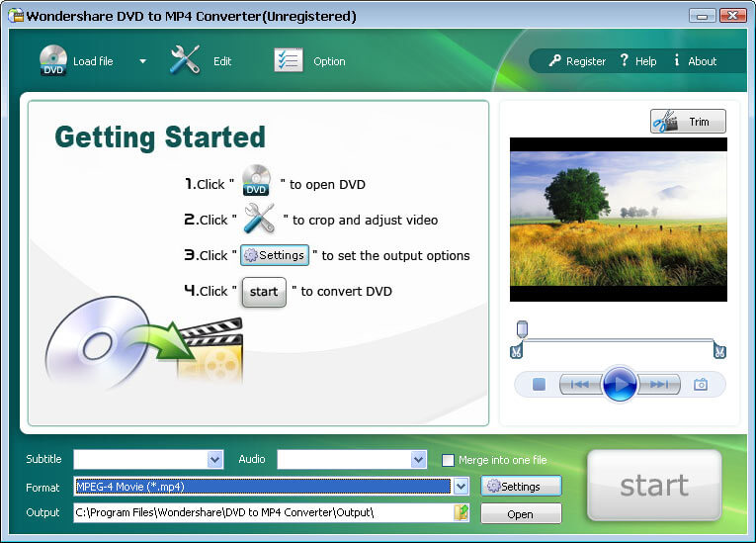Open the Option checklist icon
The width and height of the screenshot is (756, 543).
288,60
